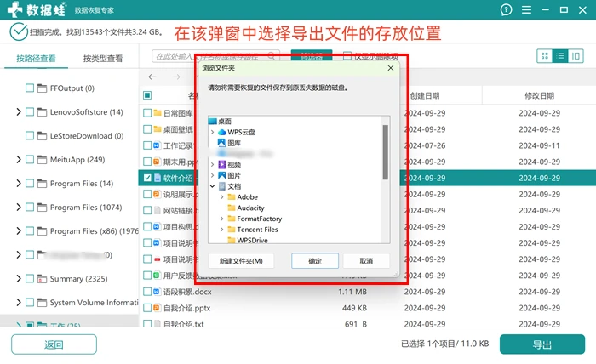Image resolution: width=596 pixels, height=364 pixels.
Task: Switch to list view icon
Action: (x=560, y=56)
